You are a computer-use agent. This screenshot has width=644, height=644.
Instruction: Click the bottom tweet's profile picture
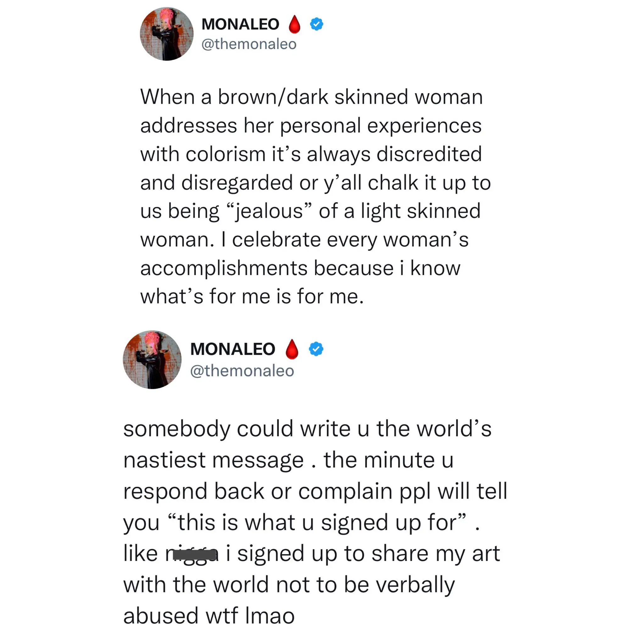point(152,359)
